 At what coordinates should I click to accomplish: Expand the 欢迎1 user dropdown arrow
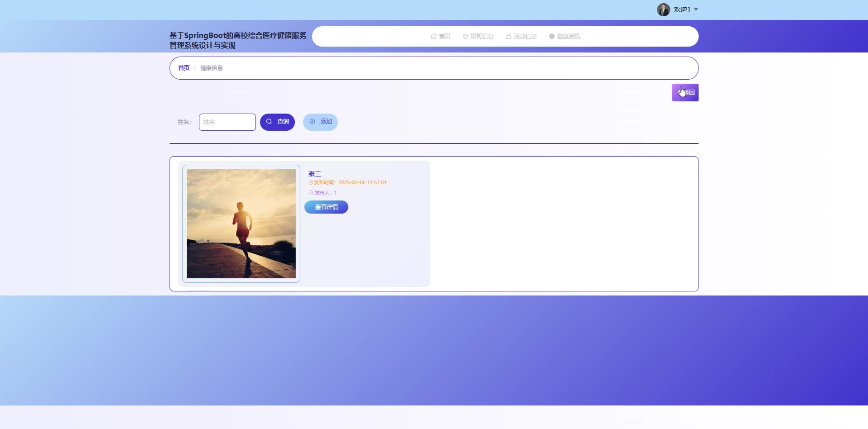[696, 10]
